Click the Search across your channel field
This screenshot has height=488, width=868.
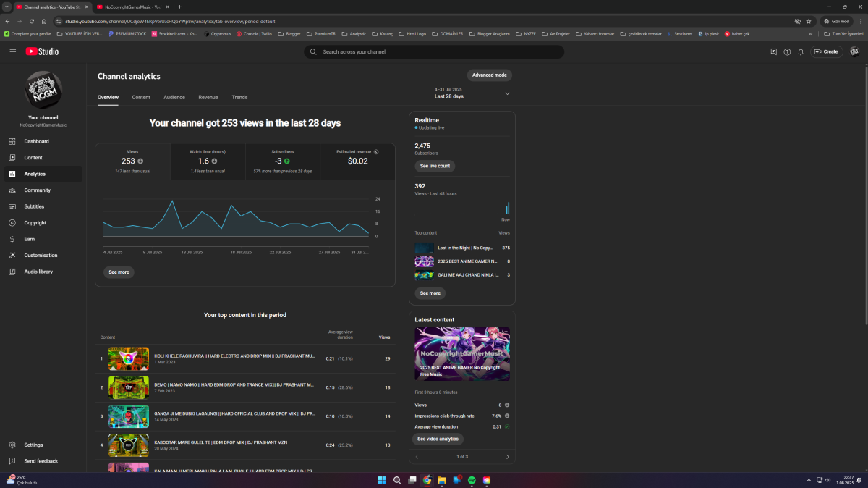[434, 51]
